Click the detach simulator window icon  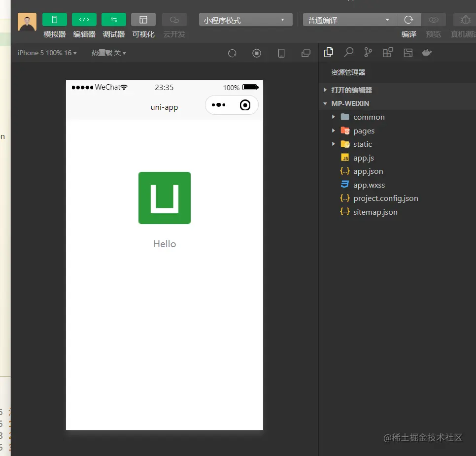coord(306,53)
